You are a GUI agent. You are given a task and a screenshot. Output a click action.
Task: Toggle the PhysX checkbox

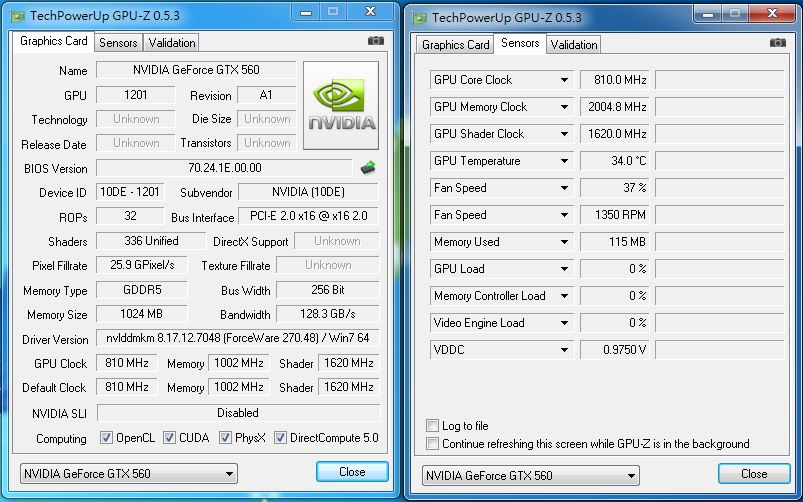pyautogui.click(x=226, y=438)
